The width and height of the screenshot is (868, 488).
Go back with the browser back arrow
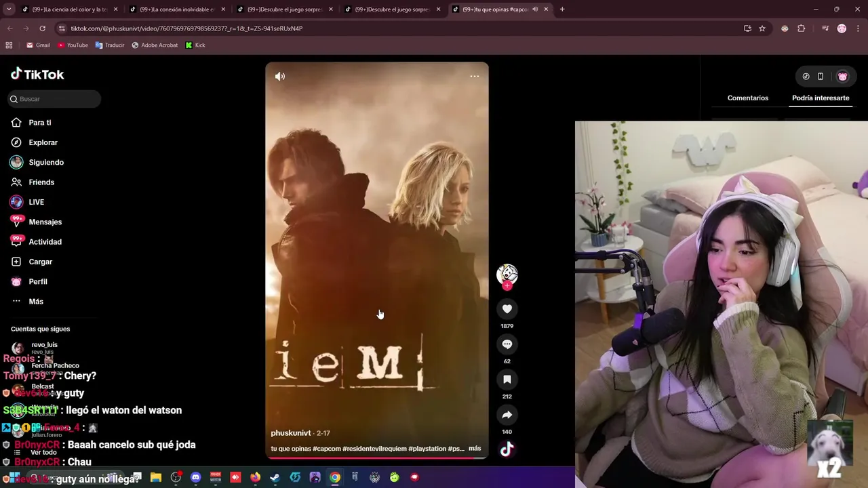[x=9, y=28]
